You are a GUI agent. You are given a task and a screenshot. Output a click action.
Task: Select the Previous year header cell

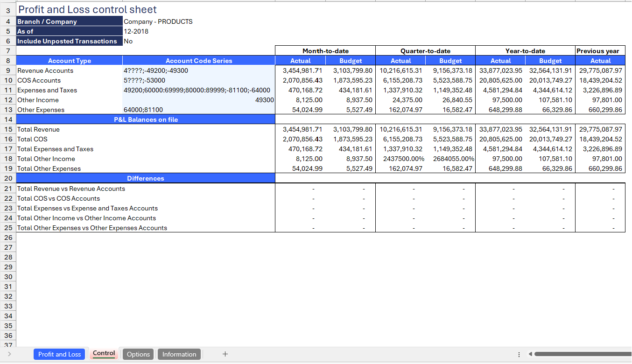tap(600, 51)
